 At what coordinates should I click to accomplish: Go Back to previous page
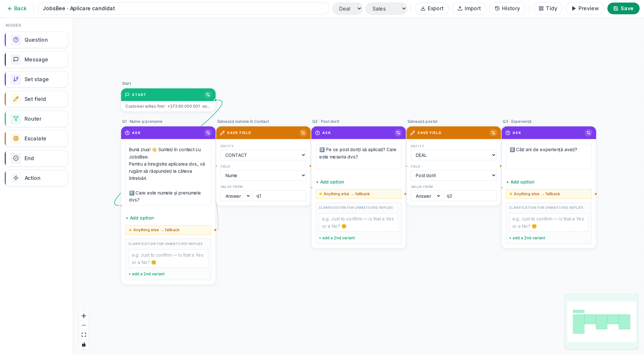click(17, 8)
